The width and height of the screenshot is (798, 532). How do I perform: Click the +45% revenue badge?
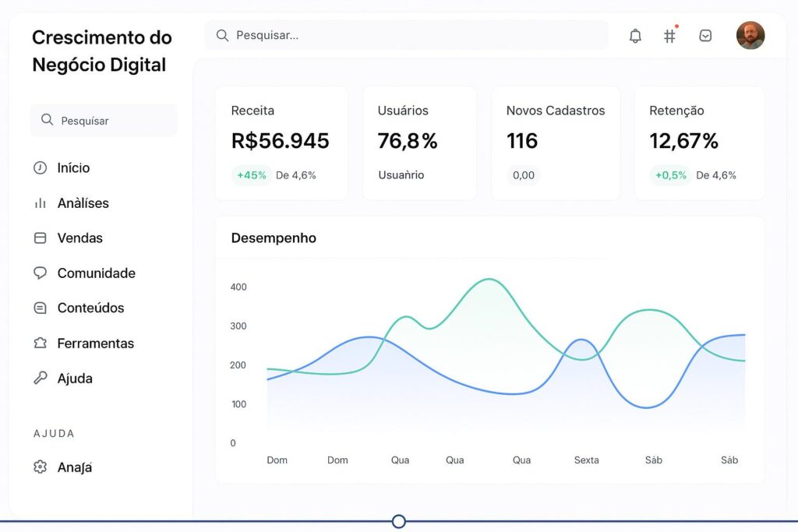(252, 175)
